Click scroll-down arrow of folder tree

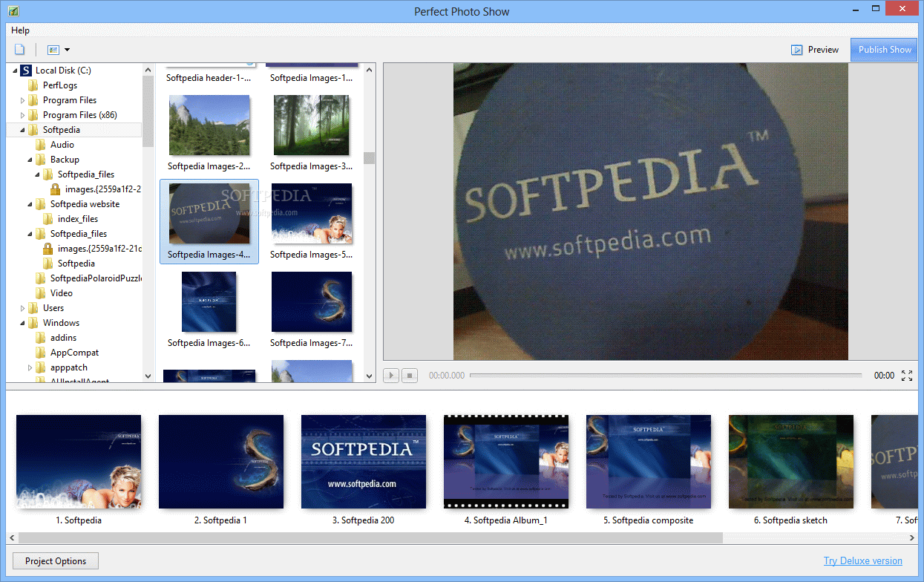148,376
